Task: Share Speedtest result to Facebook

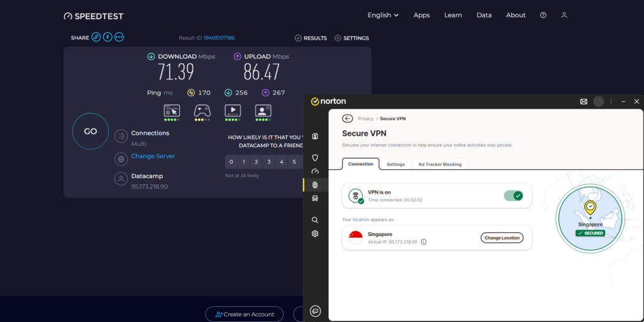Action: (x=107, y=37)
